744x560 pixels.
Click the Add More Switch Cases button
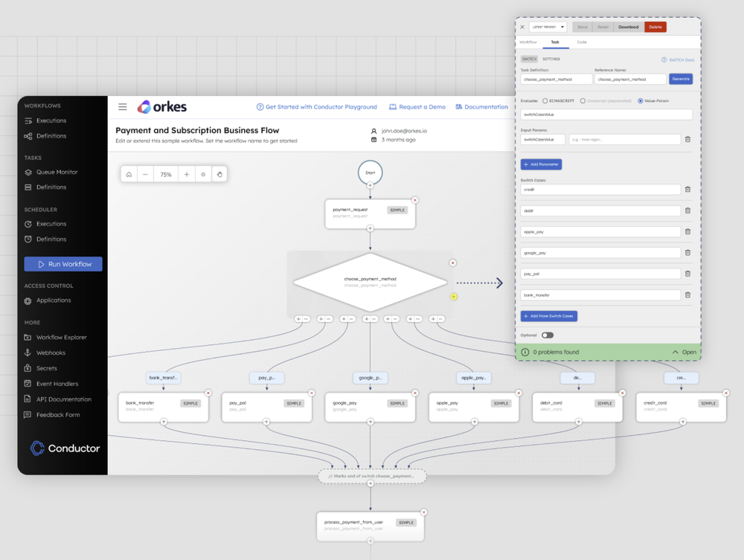click(549, 316)
